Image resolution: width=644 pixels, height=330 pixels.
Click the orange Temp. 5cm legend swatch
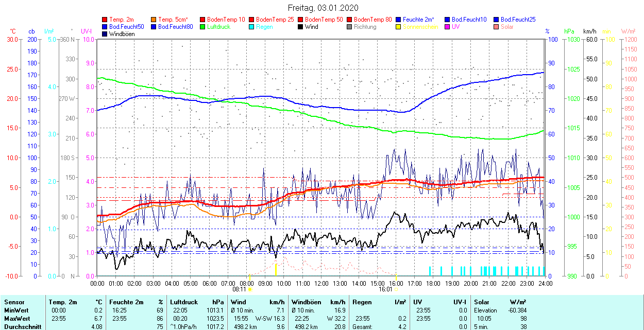(154, 20)
